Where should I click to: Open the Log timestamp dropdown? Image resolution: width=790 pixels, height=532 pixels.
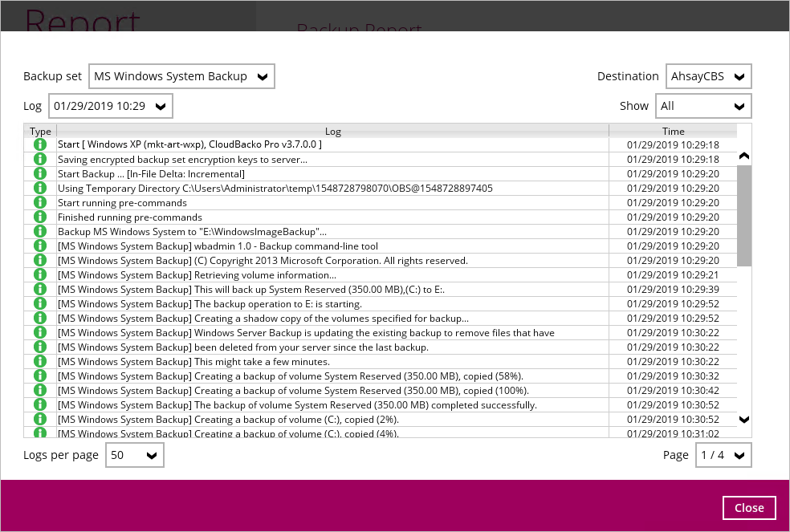[x=110, y=105]
